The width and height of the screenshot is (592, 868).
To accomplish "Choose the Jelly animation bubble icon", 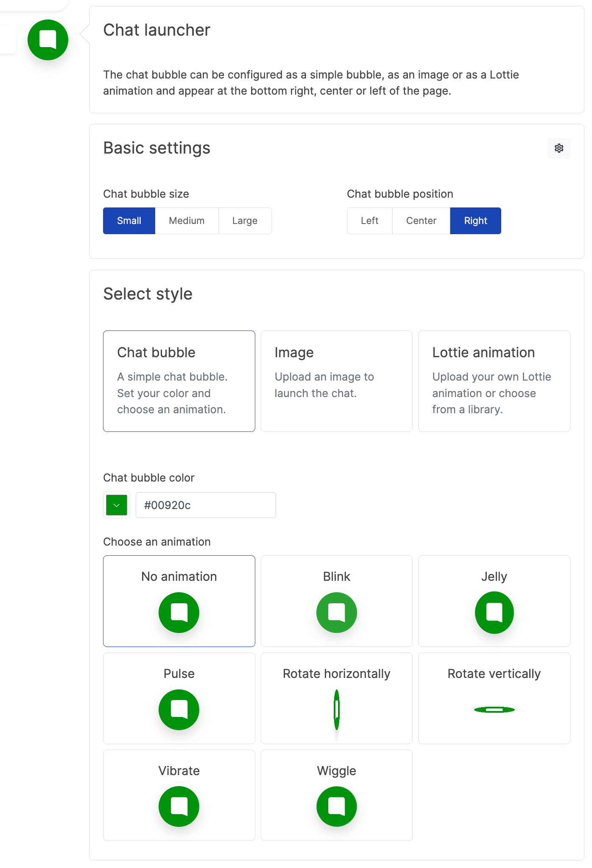I will coord(494,612).
